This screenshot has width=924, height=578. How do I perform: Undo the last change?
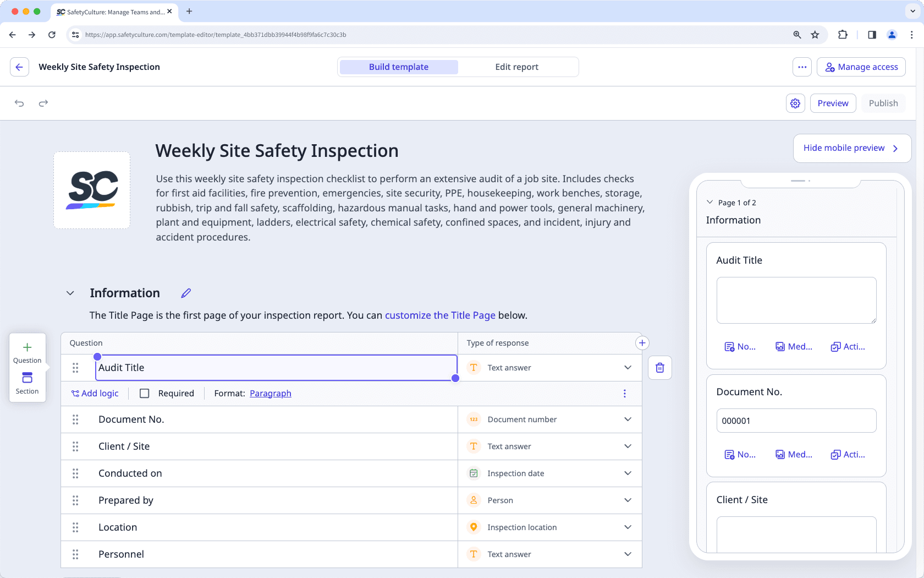click(19, 103)
